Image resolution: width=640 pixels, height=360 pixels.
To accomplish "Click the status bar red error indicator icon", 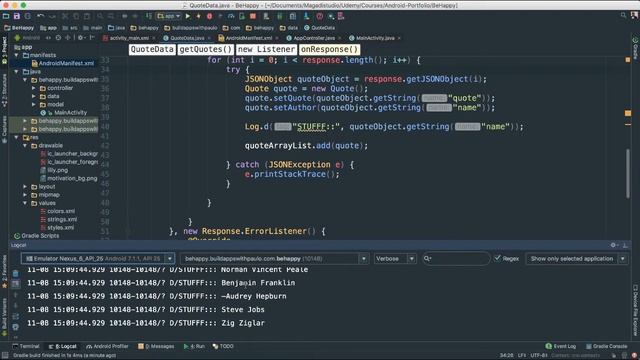I will [x=634, y=355].
